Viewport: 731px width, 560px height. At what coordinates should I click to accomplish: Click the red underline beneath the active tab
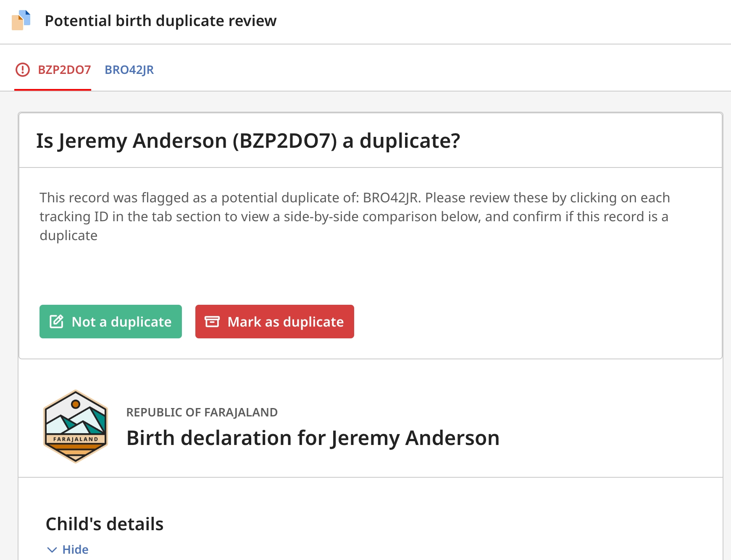53,89
